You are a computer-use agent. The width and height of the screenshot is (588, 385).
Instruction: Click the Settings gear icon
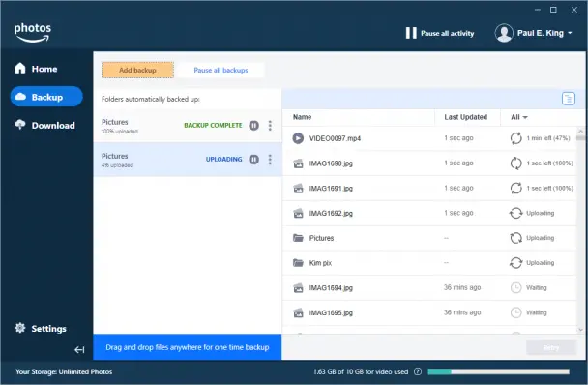20,328
